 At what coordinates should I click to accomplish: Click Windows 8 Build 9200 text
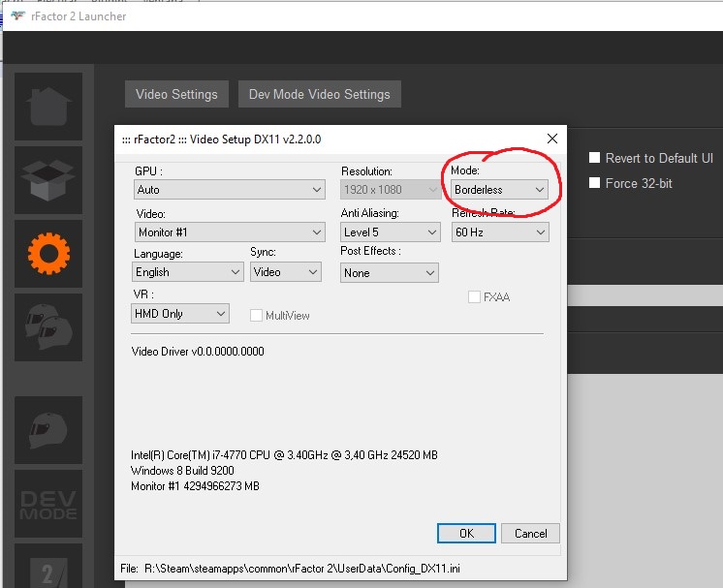[182, 471]
